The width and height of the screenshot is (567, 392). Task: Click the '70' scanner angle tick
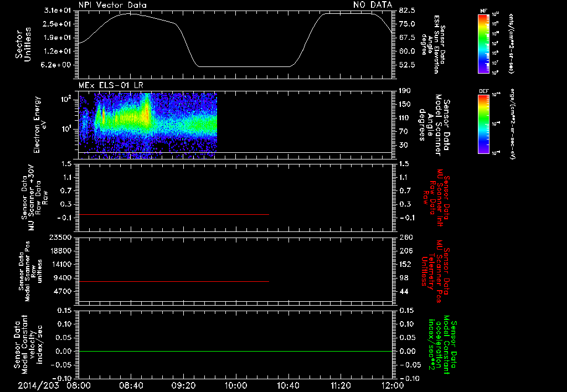point(404,132)
